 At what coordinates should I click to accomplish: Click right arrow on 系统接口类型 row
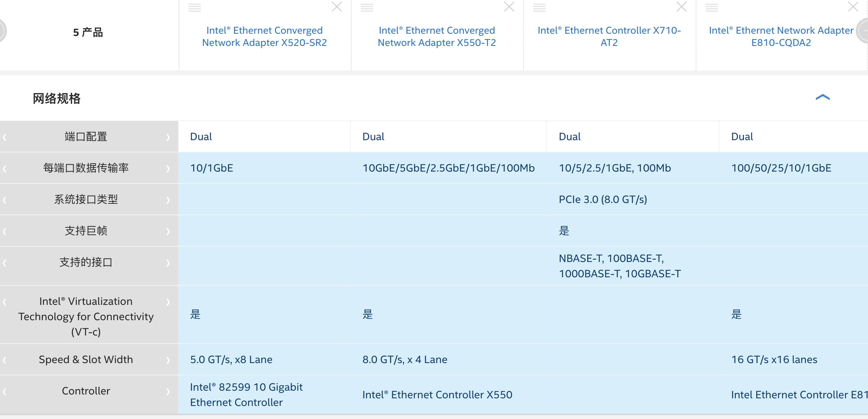(168, 200)
